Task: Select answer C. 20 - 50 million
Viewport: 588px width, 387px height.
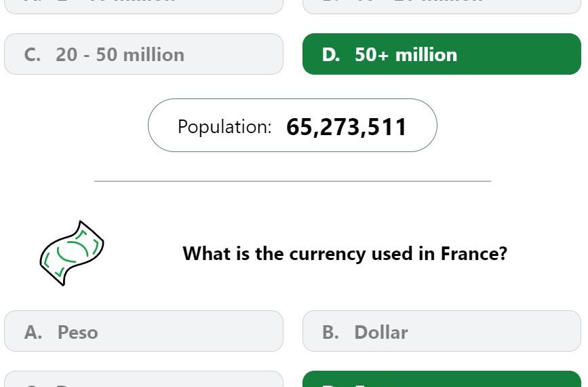Action: pos(144,54)
